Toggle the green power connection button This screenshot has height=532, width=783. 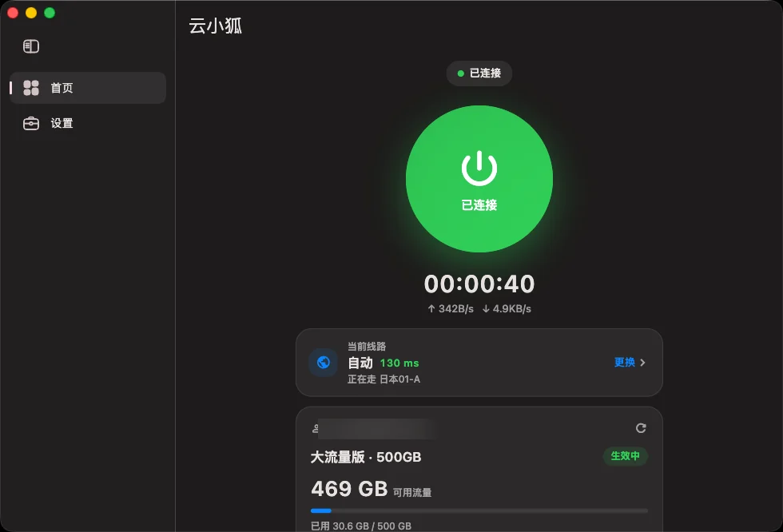pyautogui.click(x=479, y=179)
